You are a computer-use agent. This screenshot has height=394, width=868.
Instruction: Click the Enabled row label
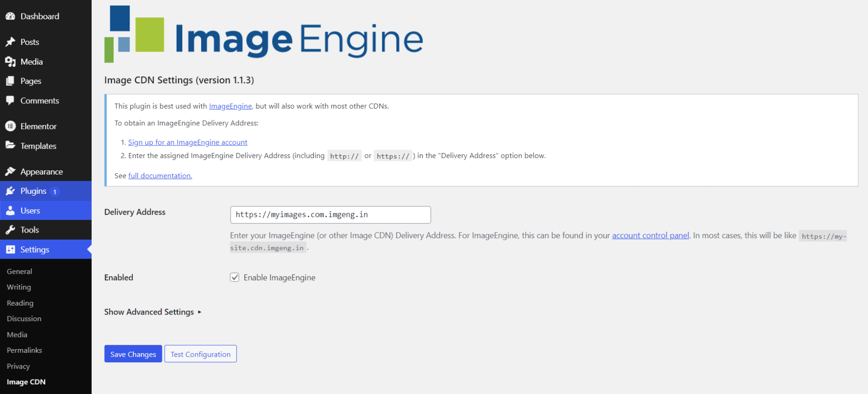coord(119,277)
